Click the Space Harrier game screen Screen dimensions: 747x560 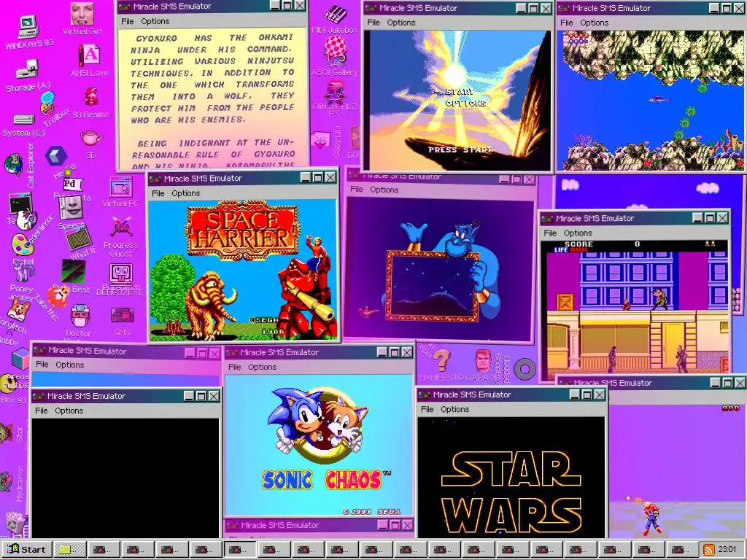point(244,270)
